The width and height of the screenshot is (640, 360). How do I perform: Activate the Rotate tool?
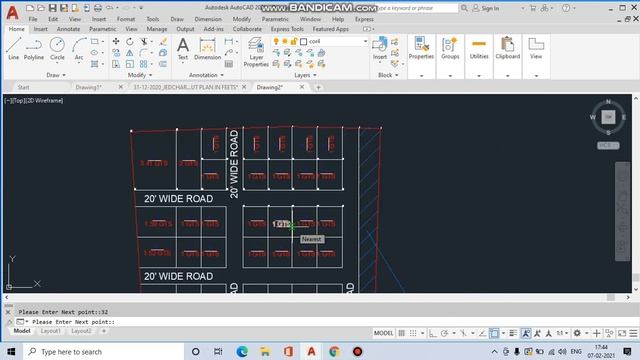tap(129, 42)
